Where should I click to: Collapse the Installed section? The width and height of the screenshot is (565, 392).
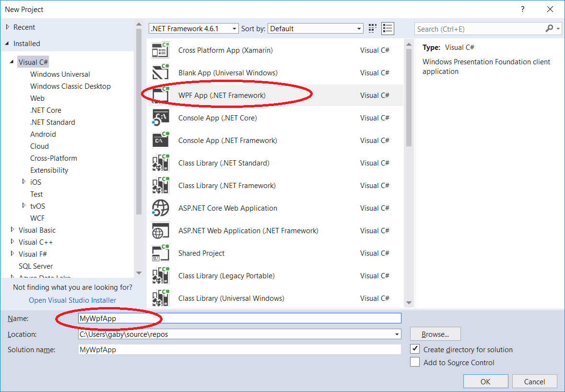pyautogui.click(x=7, y=43)
